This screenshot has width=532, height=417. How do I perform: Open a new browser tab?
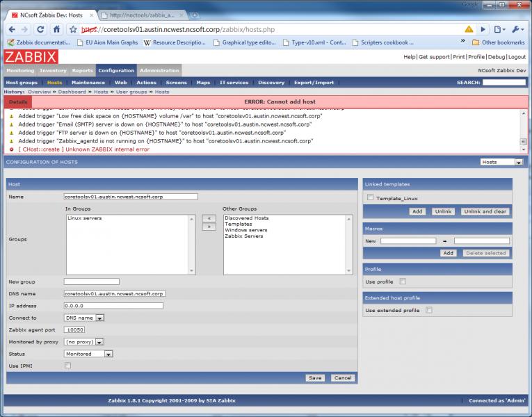195,15
